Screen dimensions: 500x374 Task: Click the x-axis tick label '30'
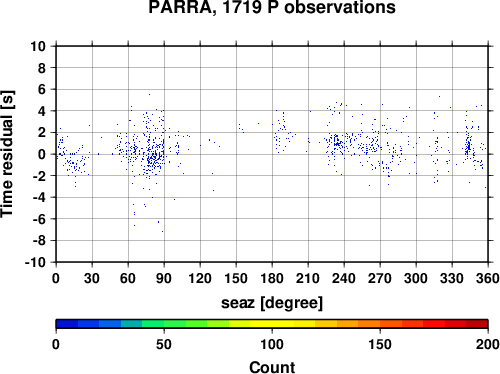tap(92, 278)
